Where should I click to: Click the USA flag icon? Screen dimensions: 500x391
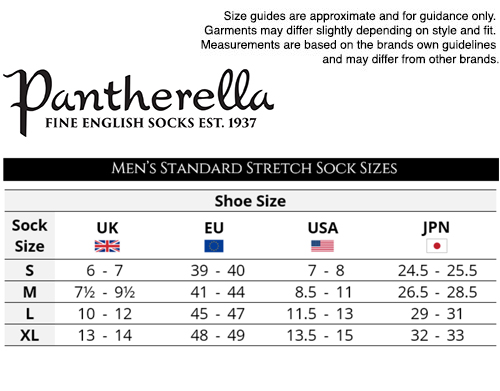(x=322, y=246)
